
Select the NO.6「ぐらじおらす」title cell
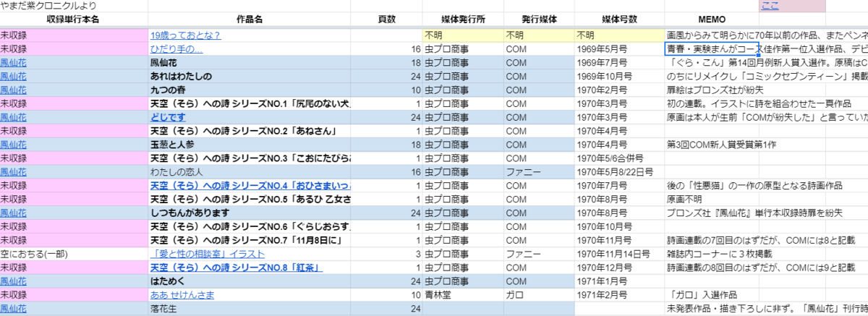(x=249, y=226)
